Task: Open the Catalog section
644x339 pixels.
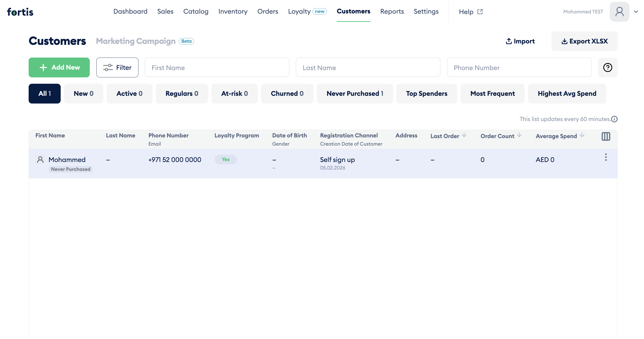Action: [x=196, y=12]
